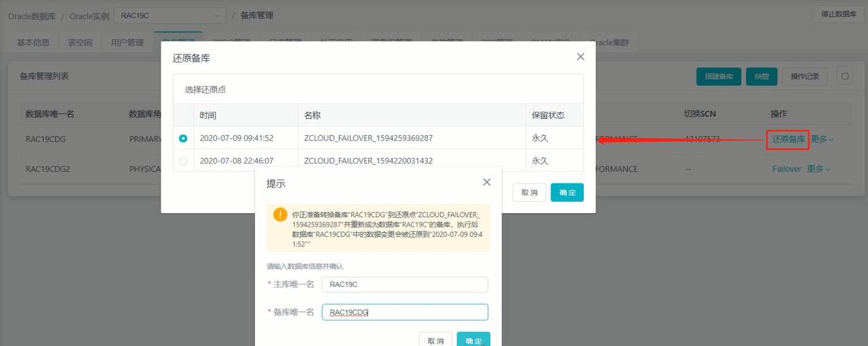Image resolution: width=868 pixels, height=346 pixels.
Task: Click 还原备库 link for RAC19CDG
Action: tap(788, 139)
